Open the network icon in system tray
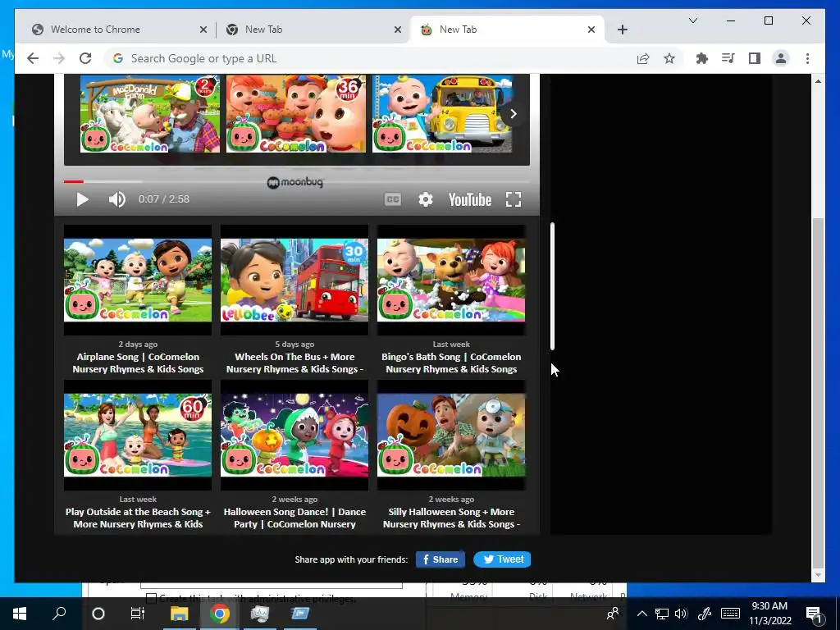Viewport: 840px width, 630px height. click(x=662, y=614)
